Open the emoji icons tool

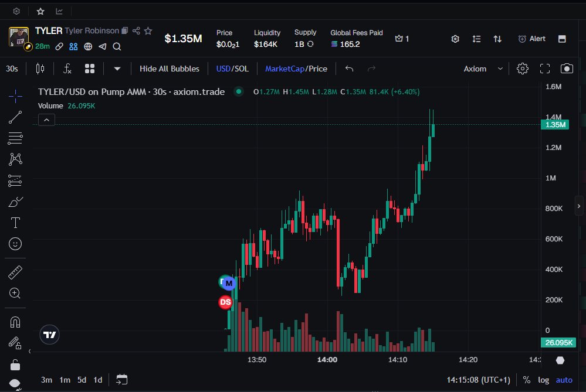pyautogui.click(x=15, y=243)
